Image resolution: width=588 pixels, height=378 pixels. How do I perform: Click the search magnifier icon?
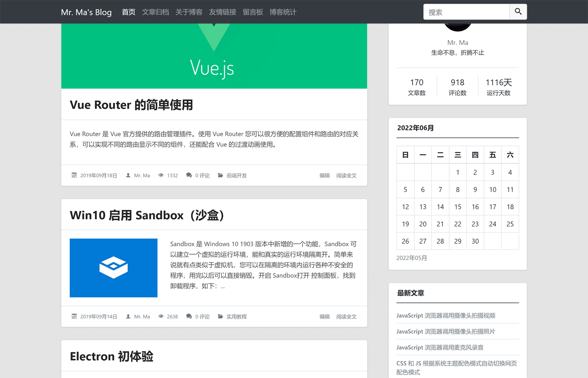pyautogui.click(x=517, y=12)
